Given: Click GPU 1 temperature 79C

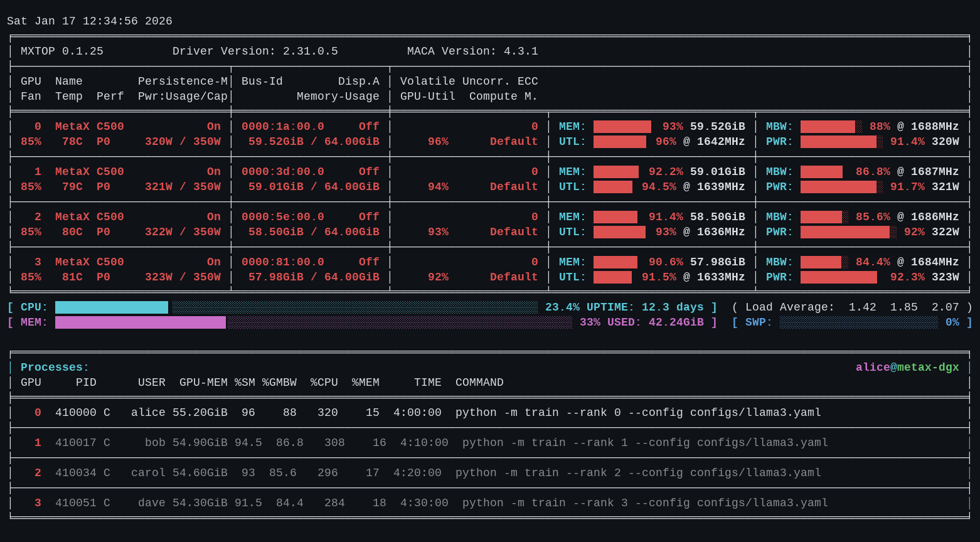Looking at the screenshot, I should pyautogui.click(x=72, y=187).
